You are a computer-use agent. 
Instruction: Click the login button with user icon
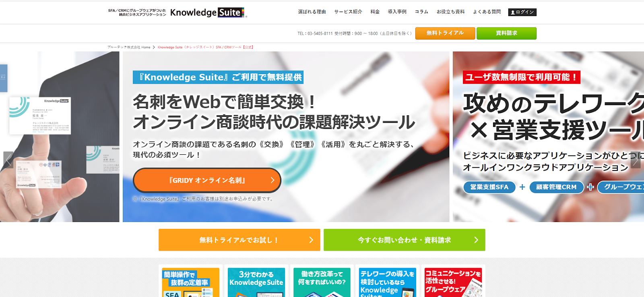tap(522, 12)
